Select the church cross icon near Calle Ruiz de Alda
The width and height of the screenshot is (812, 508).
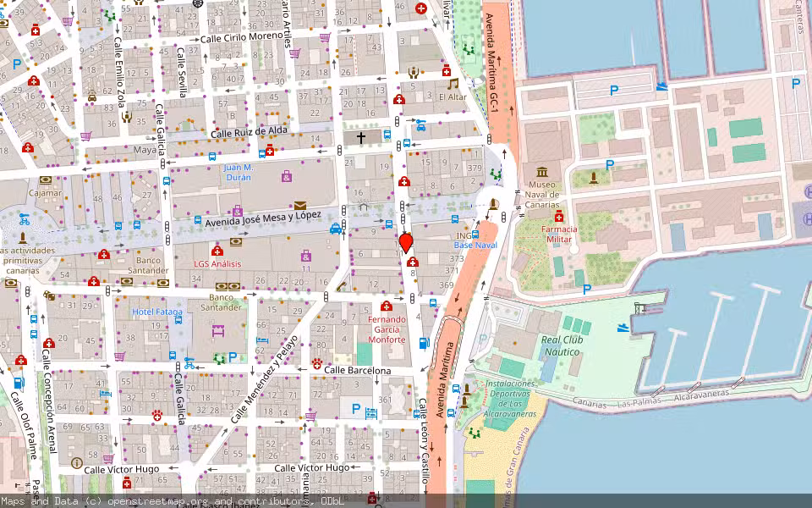point(360,137)
